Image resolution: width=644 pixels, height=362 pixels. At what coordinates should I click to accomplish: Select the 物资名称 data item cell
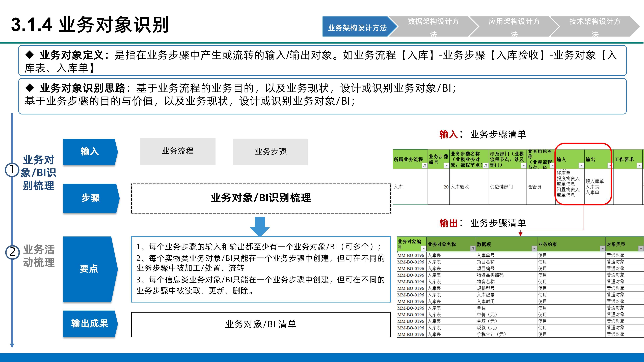[x=506, y=282]
